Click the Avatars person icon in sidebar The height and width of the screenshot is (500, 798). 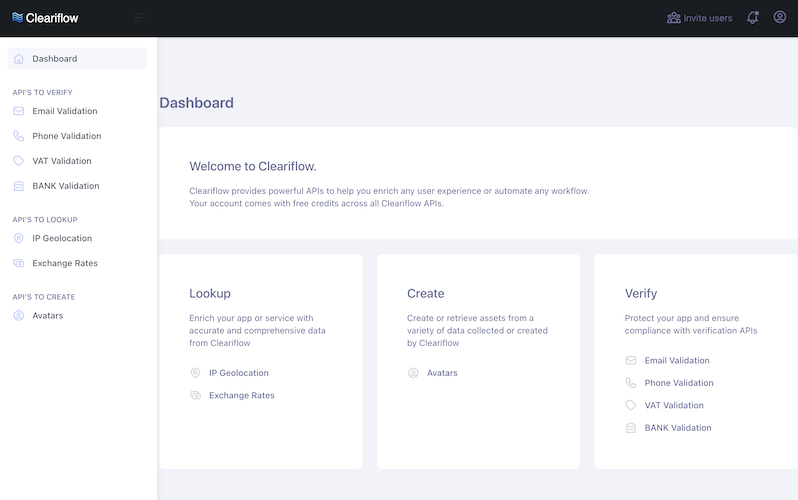19,316
